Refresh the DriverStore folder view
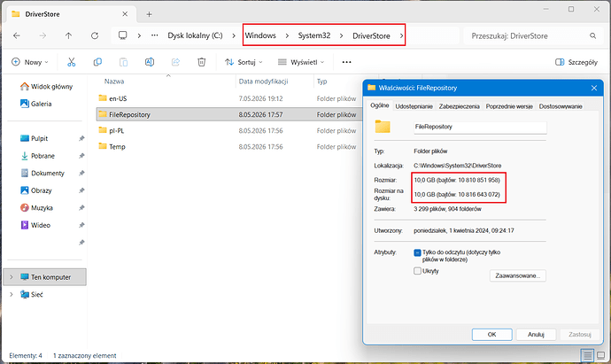 (x=95, y=35)
